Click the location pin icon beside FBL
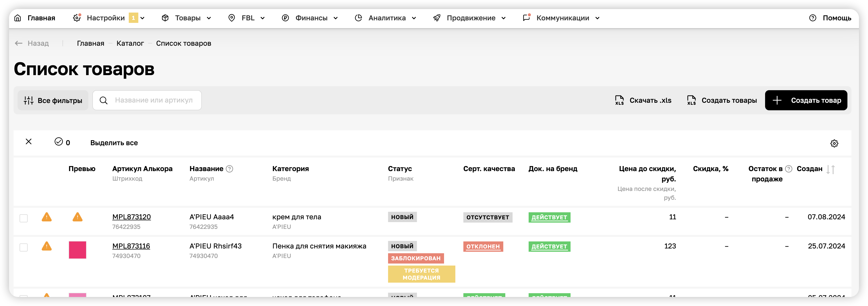 231,18
